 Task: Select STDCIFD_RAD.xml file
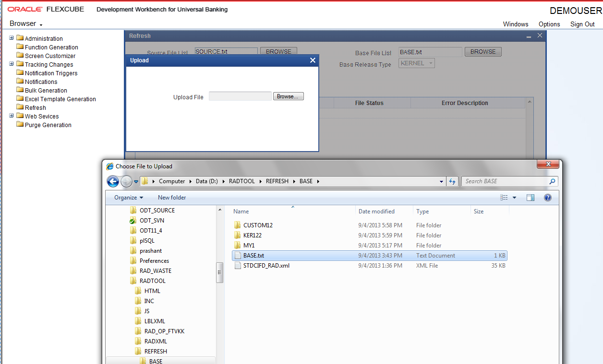(x=266, y=265)
